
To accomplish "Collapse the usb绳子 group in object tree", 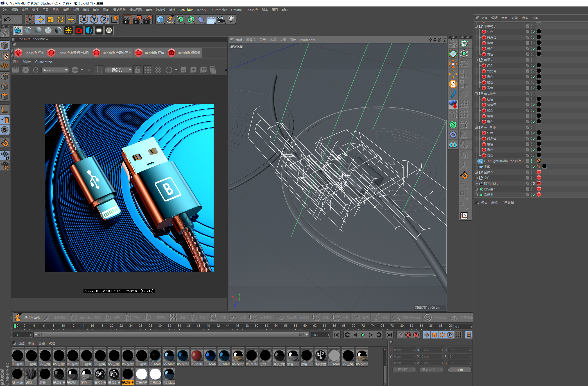I will 476,94.
